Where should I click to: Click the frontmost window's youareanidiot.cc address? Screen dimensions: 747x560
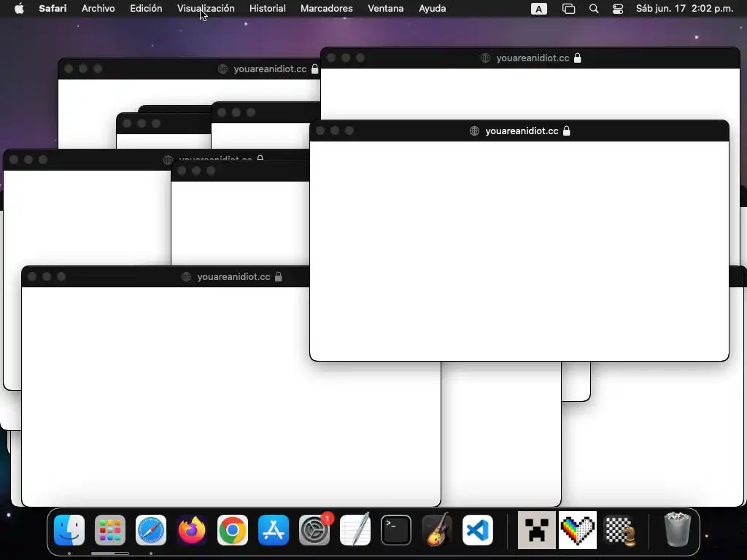pos(522,131)
